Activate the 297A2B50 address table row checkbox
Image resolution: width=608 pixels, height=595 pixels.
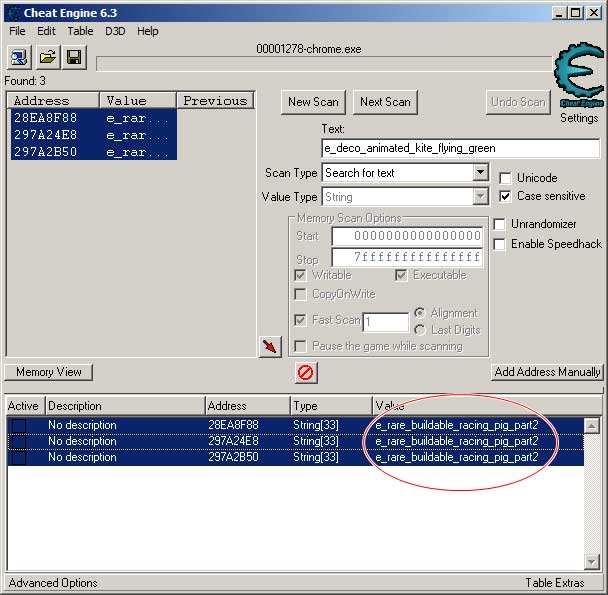[x=18, y=457]
